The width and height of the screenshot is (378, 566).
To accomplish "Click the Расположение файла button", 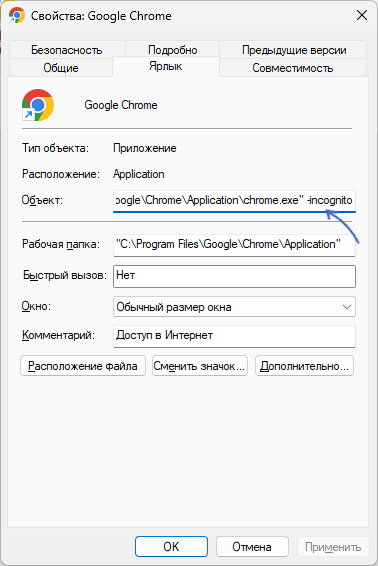I will click(x=83, y=366).
